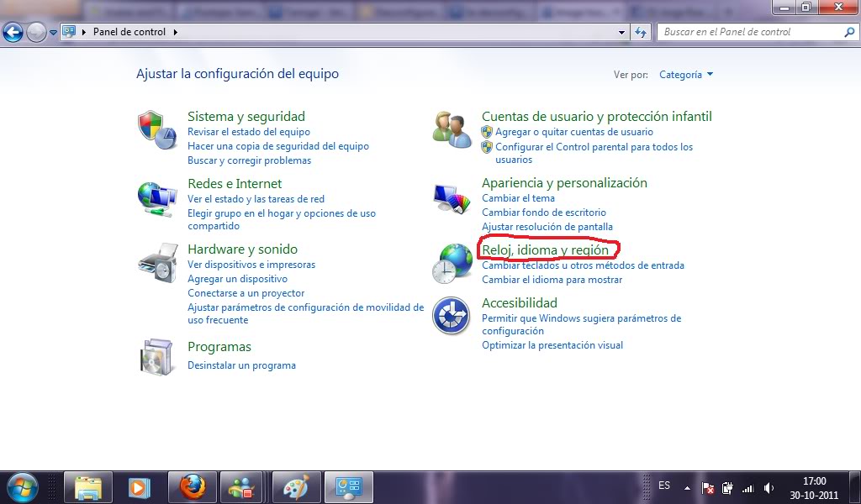The image size is (861, 504).
Task: Switch to Paint in the taskbar
Action: 296,487
